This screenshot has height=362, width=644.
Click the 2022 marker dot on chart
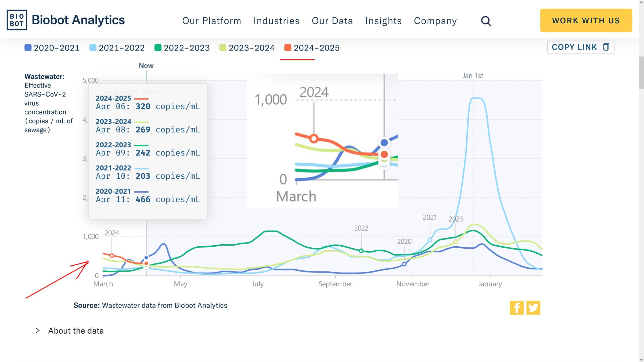coord(361,251)
